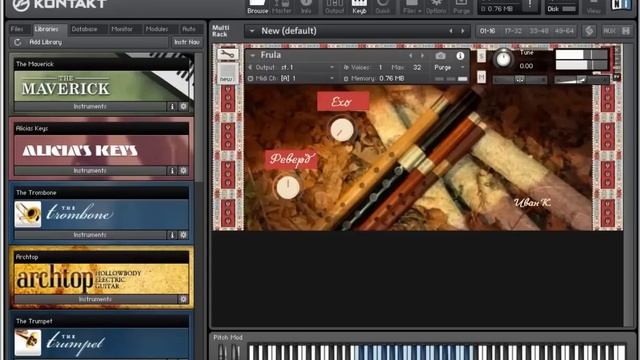Switch to the Files browser tab
Image resolution: width=640 pixels, height=360 pixels.
point(17,29)
